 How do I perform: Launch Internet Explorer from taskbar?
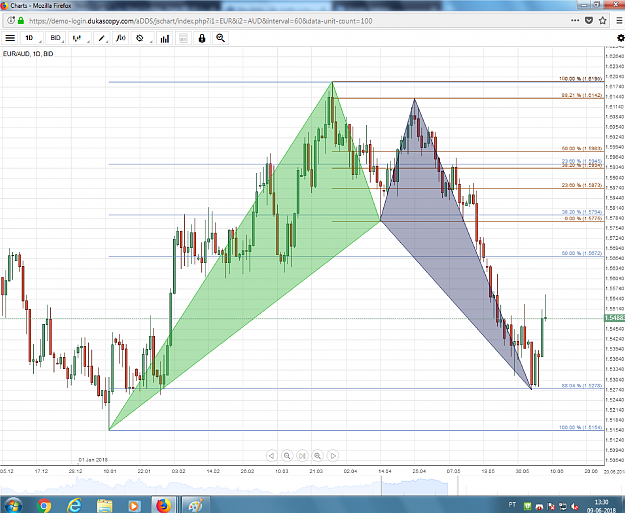tap(74, 506)
